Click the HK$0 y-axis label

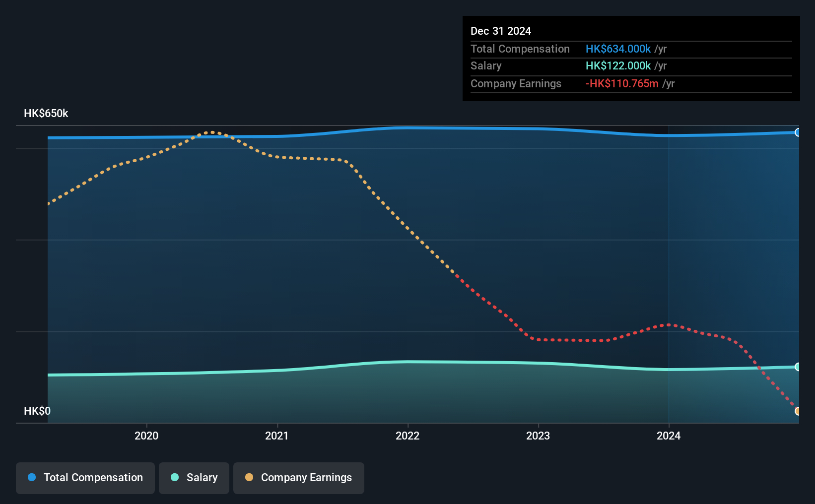[37, 411]
